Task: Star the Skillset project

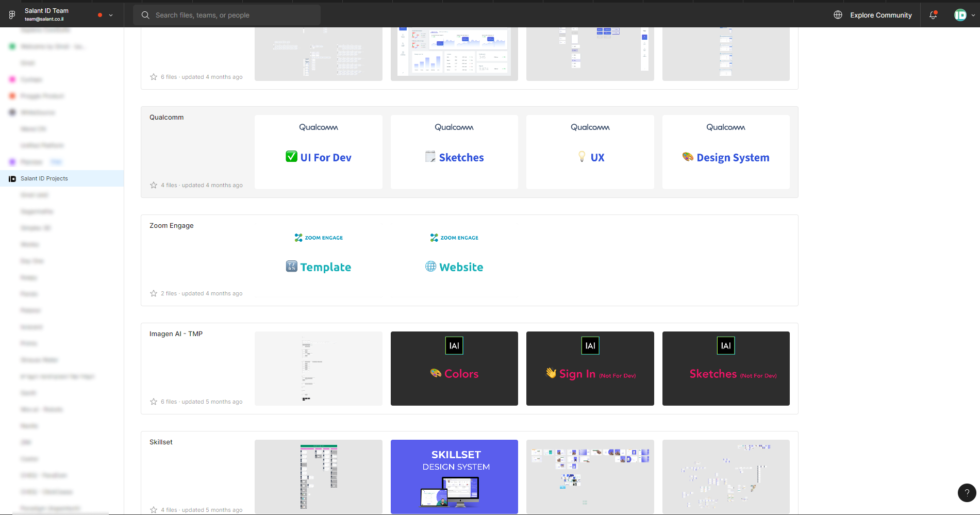Action: [154, 510]
